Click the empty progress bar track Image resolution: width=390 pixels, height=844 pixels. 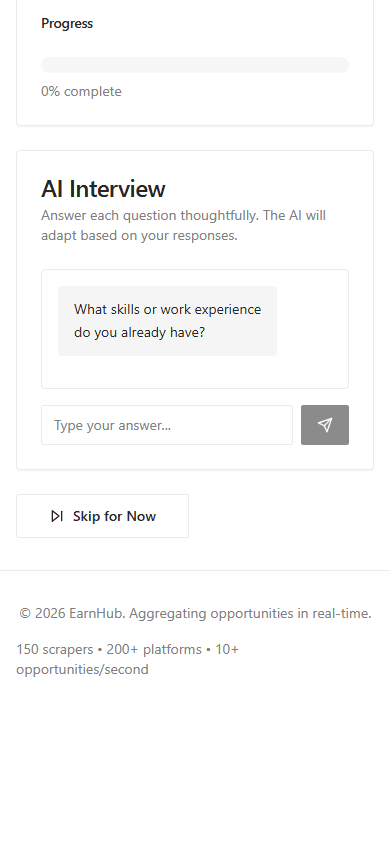pos(195,65)
